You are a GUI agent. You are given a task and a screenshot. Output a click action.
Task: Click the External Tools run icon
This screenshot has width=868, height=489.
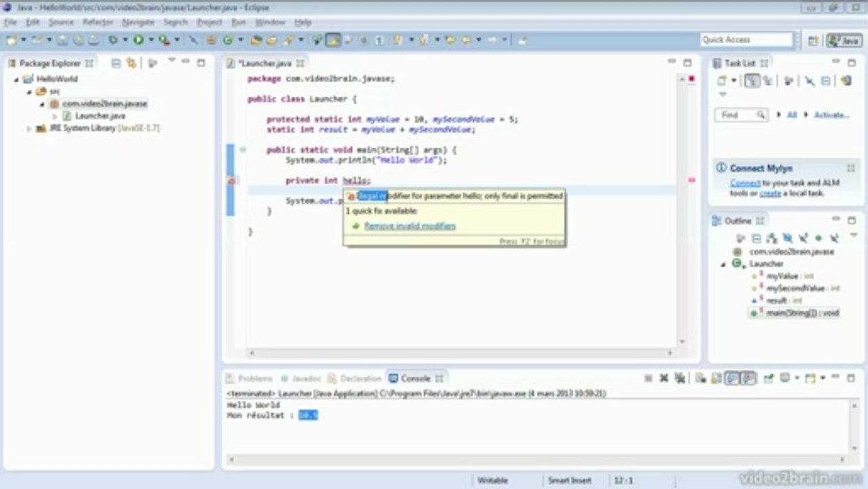tap(164, 41)
